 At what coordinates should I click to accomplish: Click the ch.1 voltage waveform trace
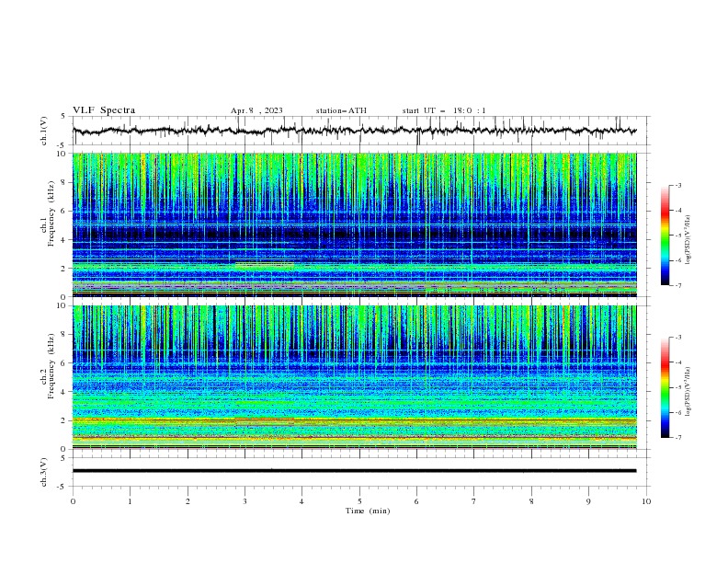(x=354, y=131)
